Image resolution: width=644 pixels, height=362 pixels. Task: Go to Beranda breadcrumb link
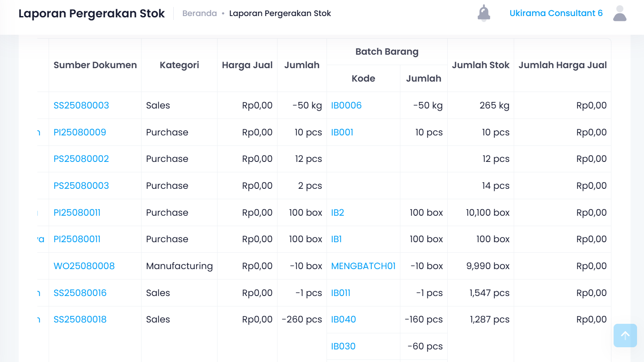[199, 13]
